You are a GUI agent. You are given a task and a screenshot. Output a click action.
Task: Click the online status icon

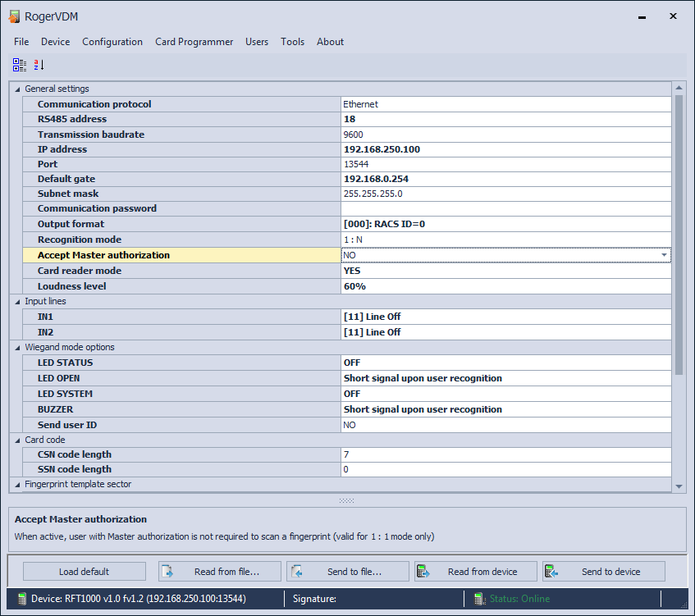(479, 599)
